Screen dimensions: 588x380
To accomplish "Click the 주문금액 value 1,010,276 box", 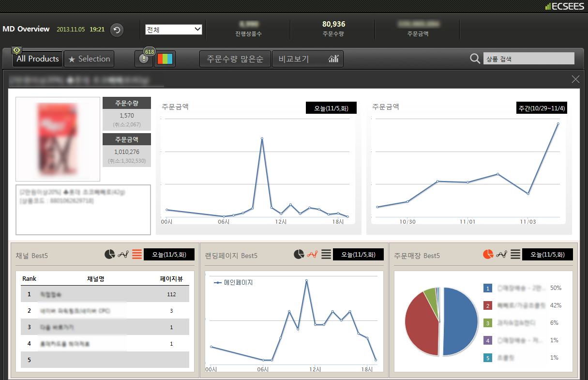I will tap(127, 155).
